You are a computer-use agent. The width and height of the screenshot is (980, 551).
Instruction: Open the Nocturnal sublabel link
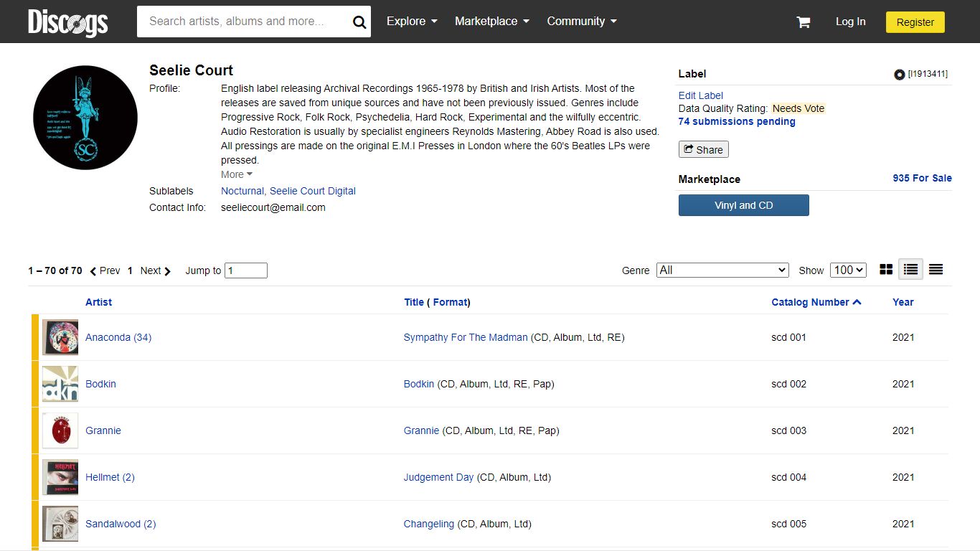click(x=242, y=191)
